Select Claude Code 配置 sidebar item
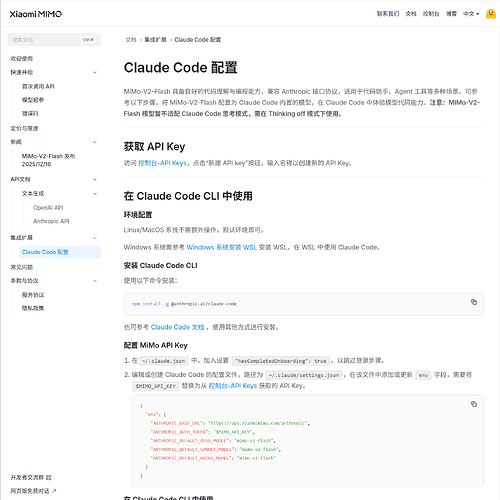The image size is (500, 500). pos(60,252)
